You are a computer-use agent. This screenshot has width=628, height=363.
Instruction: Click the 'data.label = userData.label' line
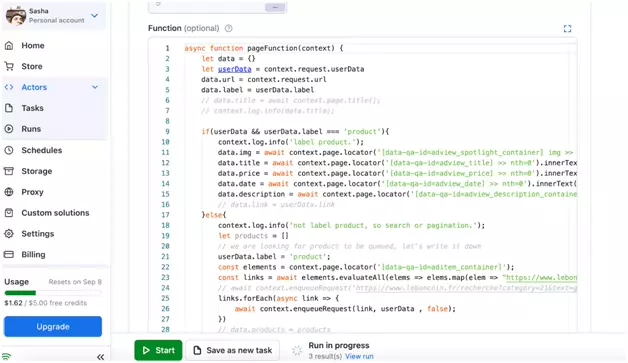(258, 90)
